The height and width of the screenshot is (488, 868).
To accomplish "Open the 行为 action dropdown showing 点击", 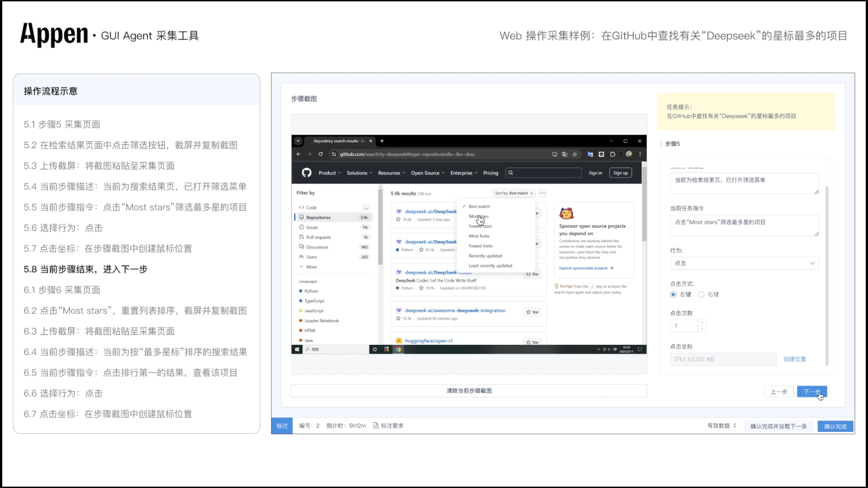I will 744,263.
